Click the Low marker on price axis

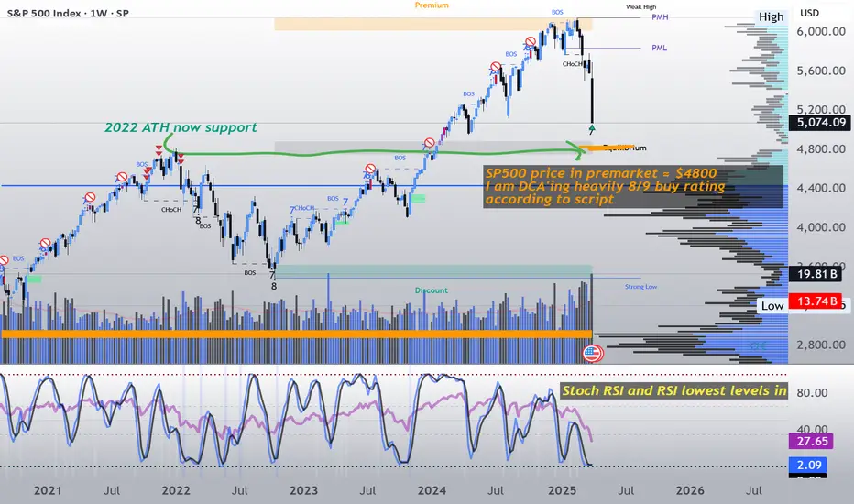(x=772, y=306)
